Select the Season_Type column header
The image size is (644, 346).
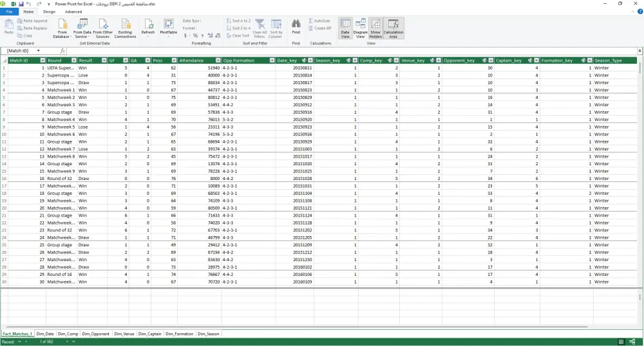pos(615,60)
